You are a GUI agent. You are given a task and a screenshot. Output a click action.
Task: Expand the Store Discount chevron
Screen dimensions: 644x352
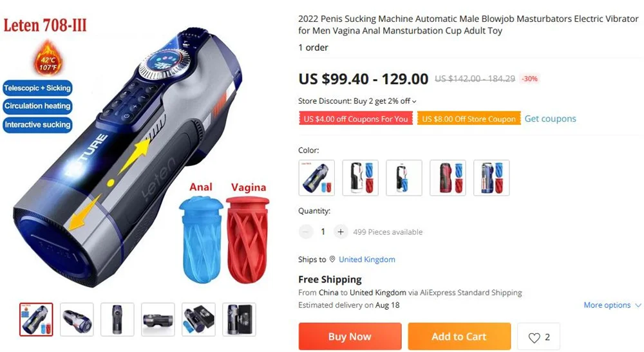[x=414, y=101]
